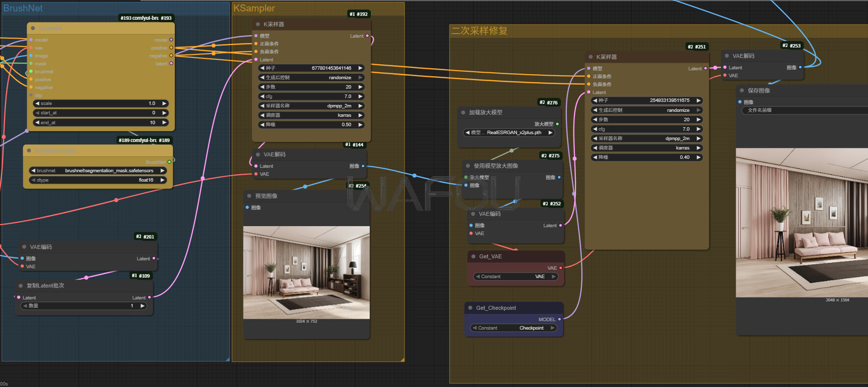Click the #1 #192 node badge
Screen dimensions: 868x387
coord(358,14)
